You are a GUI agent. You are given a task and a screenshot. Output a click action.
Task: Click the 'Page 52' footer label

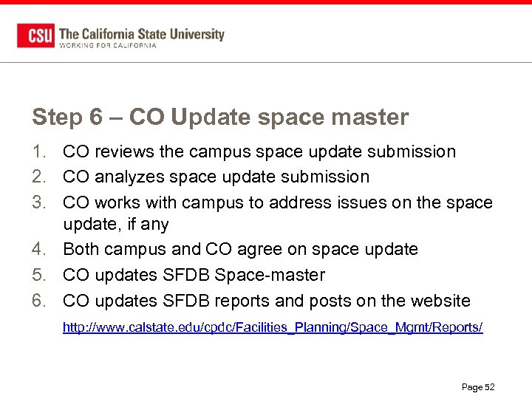pyautogui.click(x=478, y=387)
